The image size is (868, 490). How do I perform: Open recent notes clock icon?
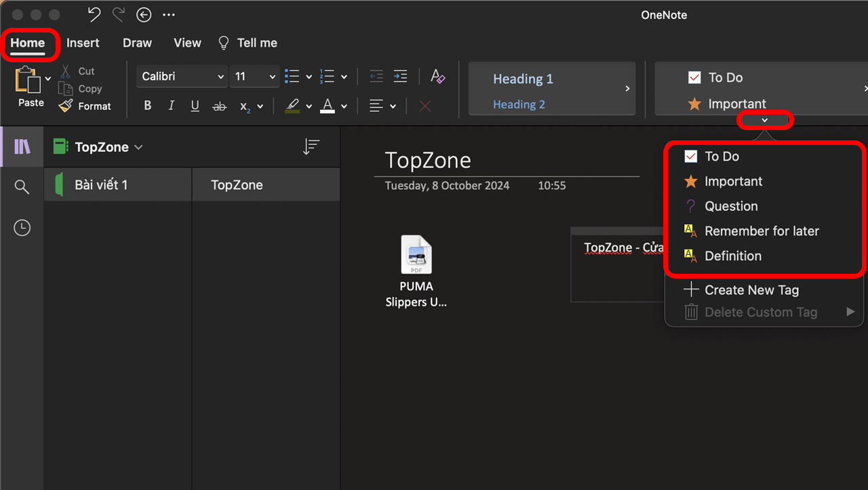point(22,228)
